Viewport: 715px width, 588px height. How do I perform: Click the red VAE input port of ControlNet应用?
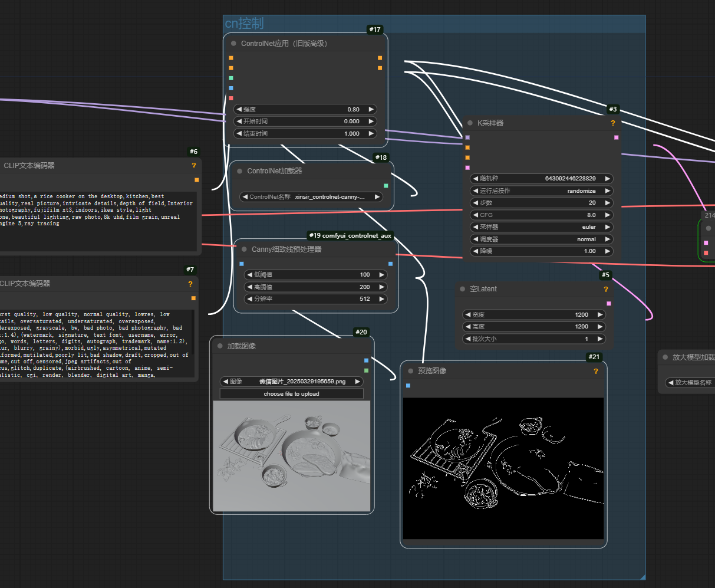coord(231,98)
